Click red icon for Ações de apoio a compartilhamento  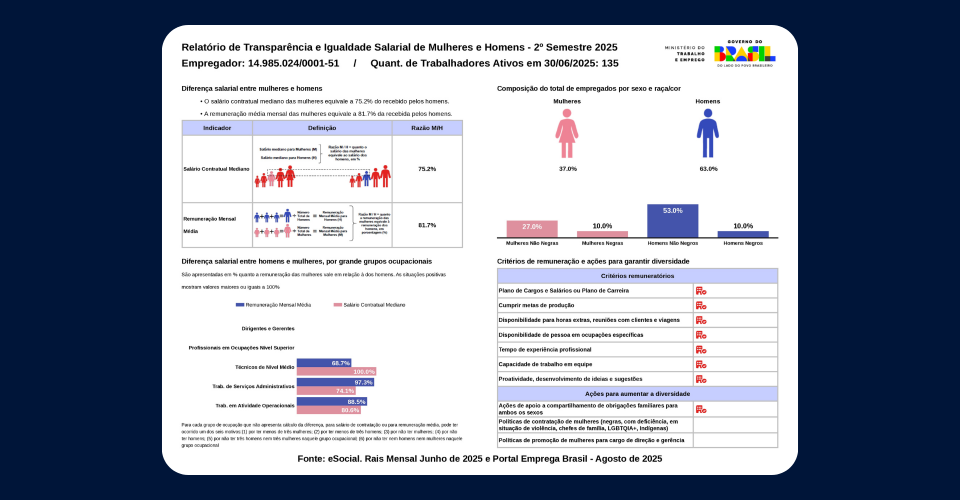(701, 409)
